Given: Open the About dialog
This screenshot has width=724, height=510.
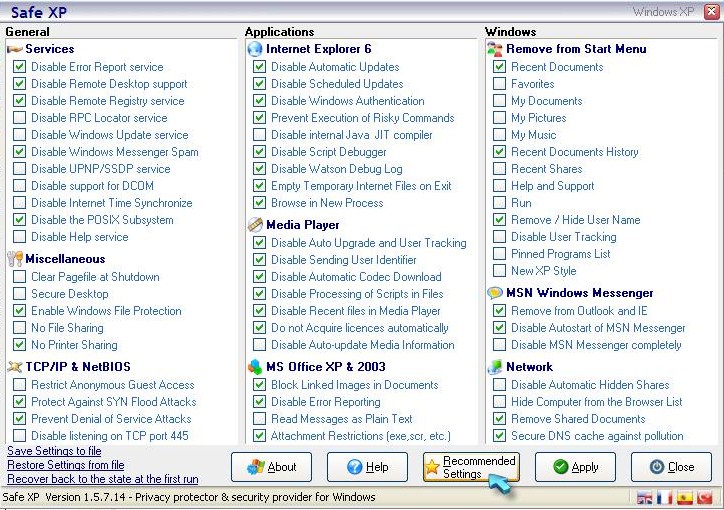Looking at the screenshot, I should [x=272, y=467].
